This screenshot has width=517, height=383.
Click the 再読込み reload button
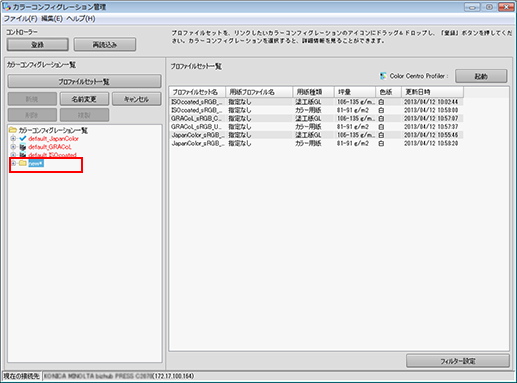[105, 44]
